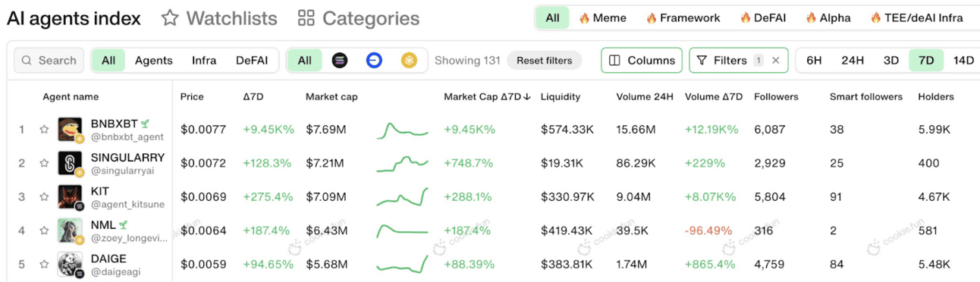Select All chains filter
This screenshot has height=282, width=980.
tap(304, 61)
